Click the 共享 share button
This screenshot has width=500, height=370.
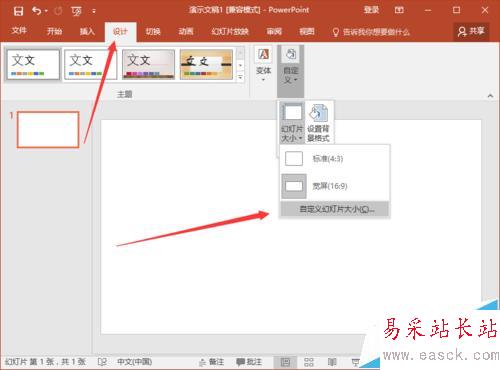click(471, 32)
